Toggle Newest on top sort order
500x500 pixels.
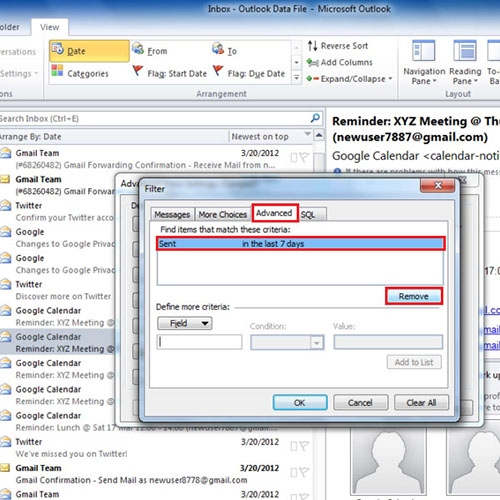(260, 137)
